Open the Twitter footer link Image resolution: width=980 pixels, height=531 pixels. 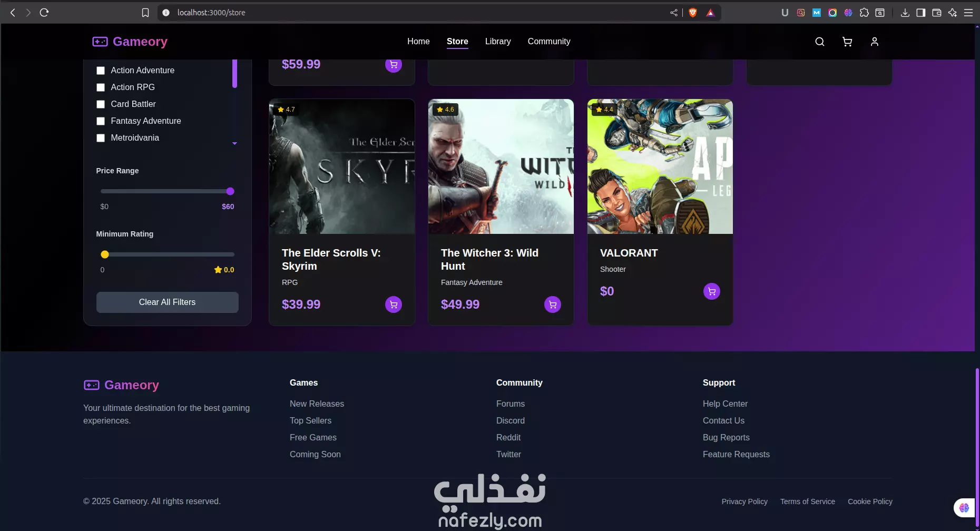508,455
